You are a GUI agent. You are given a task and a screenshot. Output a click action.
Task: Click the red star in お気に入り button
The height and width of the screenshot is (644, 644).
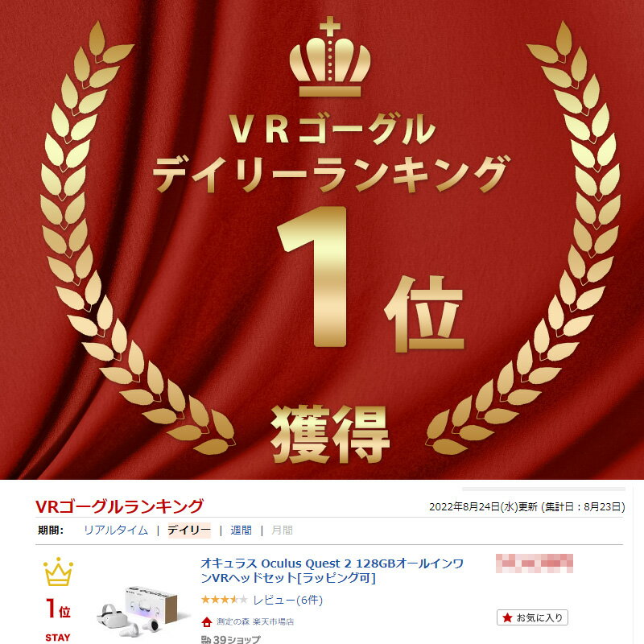pos(507,617)
